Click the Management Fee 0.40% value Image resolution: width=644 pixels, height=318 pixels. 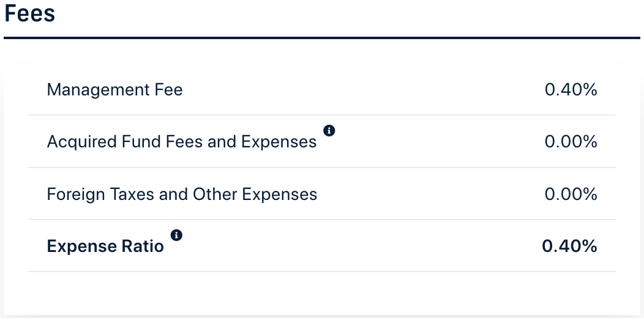click(571, 90)
